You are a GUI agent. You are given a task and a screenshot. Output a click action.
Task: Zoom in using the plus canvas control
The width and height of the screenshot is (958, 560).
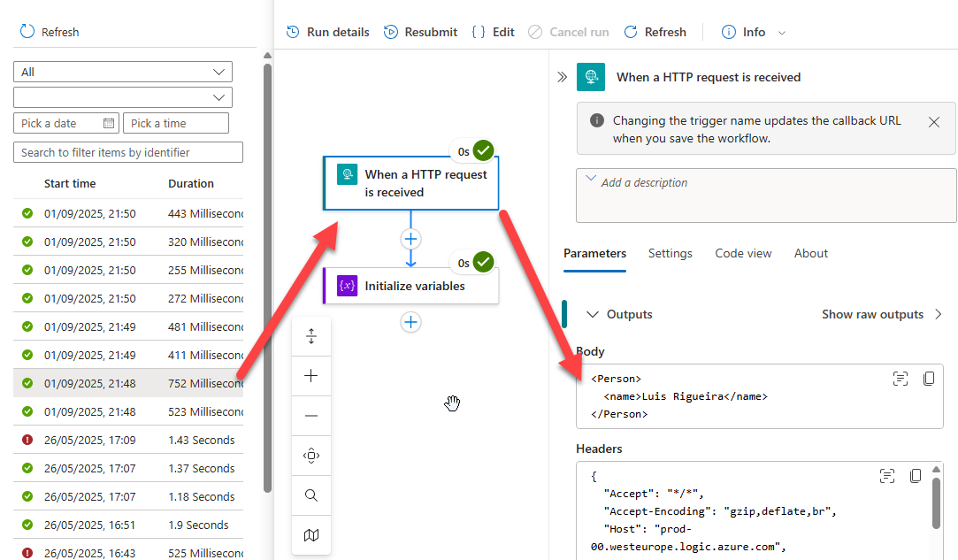(x=311, y=376)
